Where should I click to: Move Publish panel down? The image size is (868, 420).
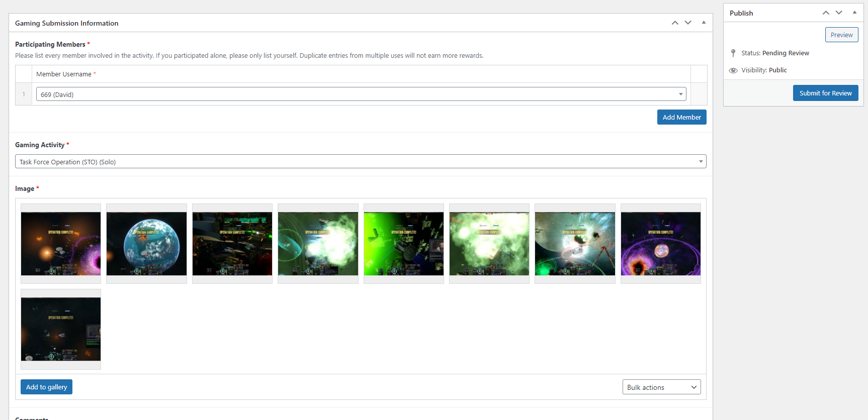839,13
